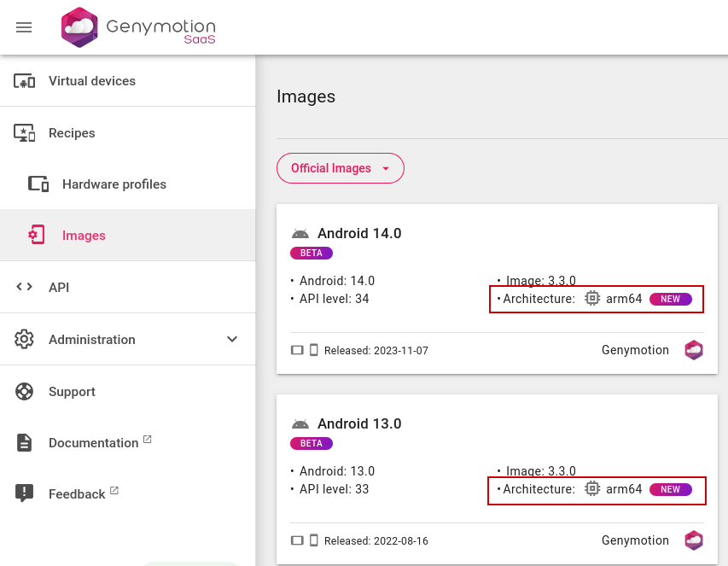Click the Administration gear icon
The height and width of the screenshot is (566, 728).
click(24, 340)
